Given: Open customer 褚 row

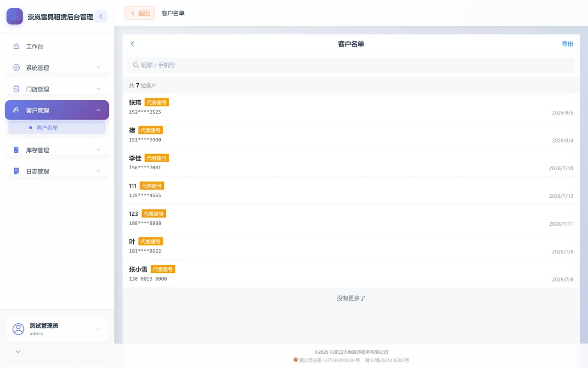Looking at the screenshot, I should 351,135.
